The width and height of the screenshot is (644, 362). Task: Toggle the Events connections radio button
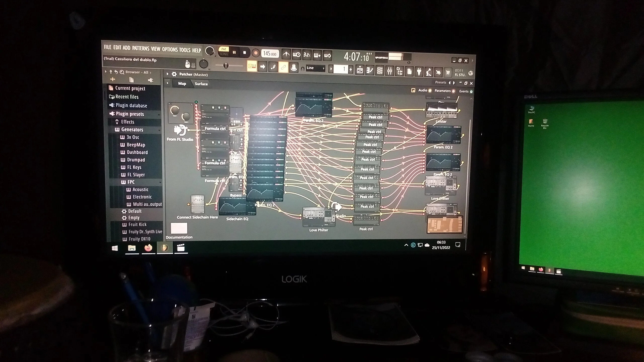471,92
